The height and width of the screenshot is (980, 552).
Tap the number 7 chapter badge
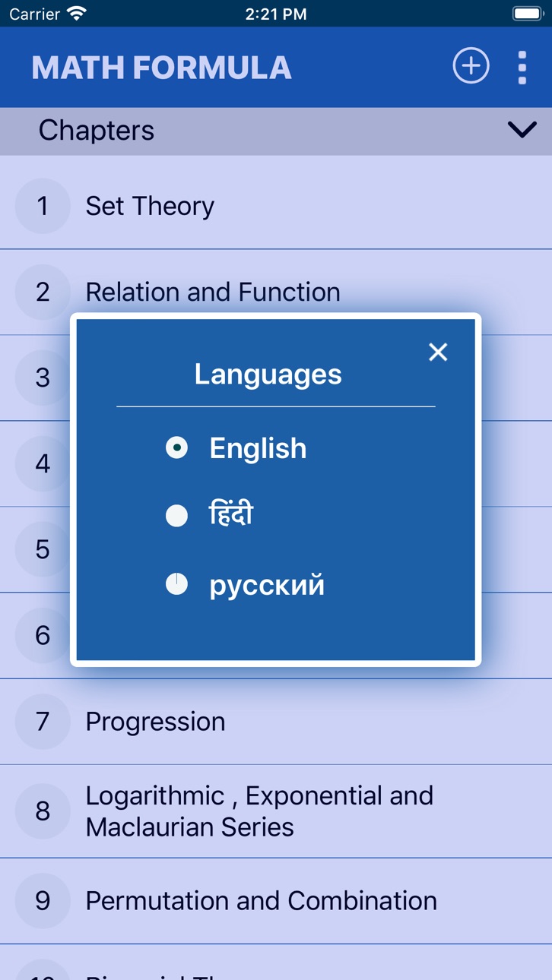point(43,721)
